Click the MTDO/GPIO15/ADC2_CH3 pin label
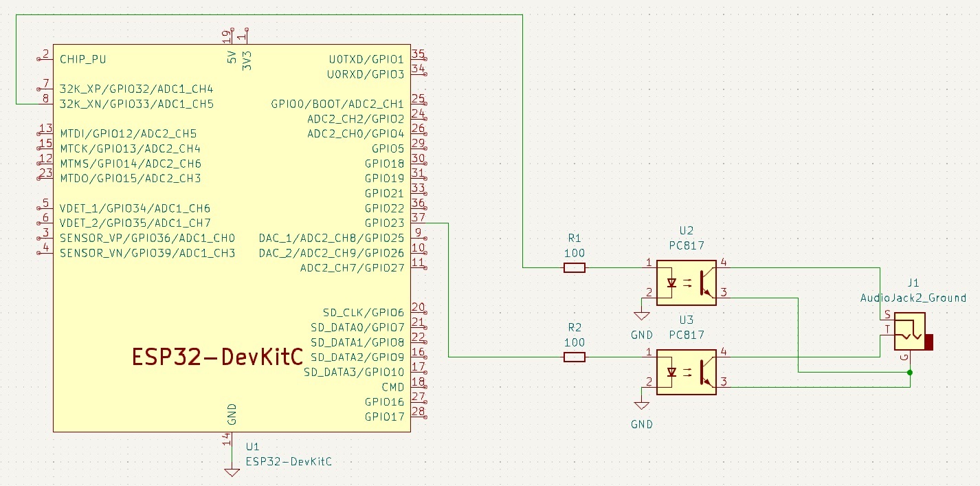 click(130, 179)
